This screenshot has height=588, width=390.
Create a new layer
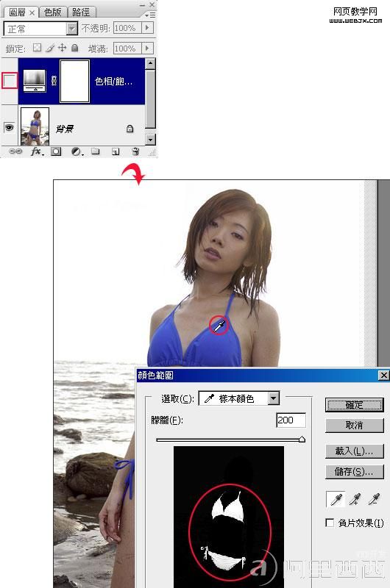[116, 151]
